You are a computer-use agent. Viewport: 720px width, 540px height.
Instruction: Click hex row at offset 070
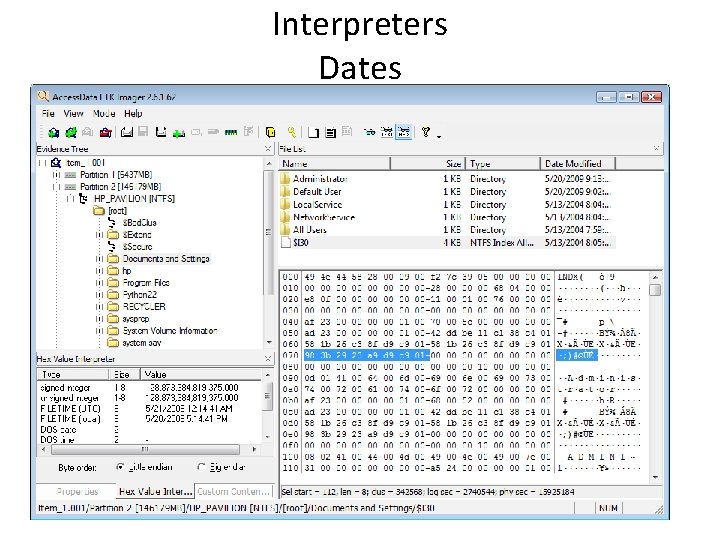click(x=461, y=355)
